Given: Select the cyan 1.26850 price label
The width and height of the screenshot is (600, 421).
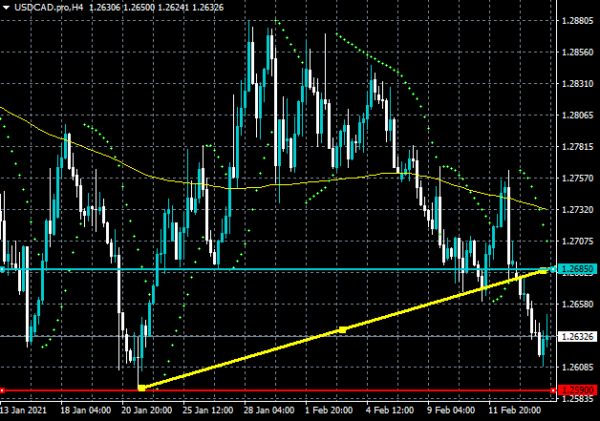Looking at the screenshot, I should coord(577,269).
